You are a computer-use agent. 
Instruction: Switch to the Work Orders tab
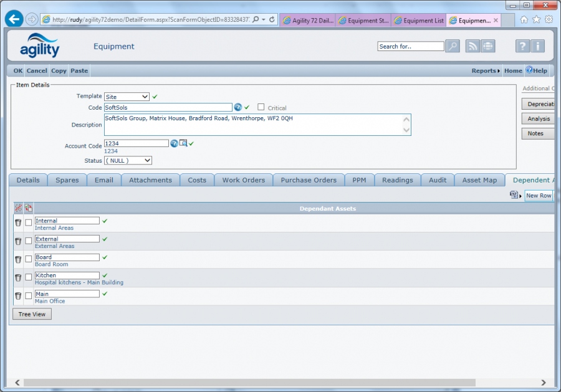coord(243,180)
